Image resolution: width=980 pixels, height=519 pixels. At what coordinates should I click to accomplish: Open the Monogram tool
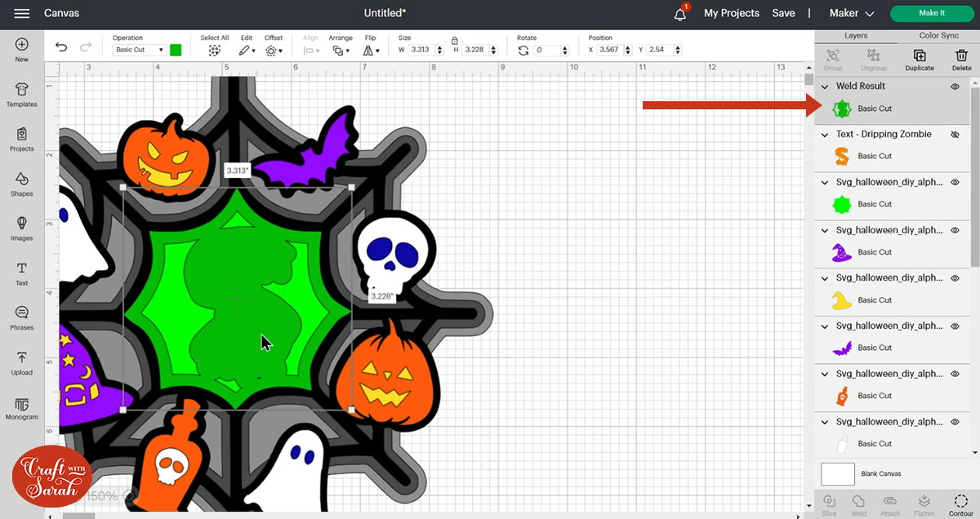point(22,408)
